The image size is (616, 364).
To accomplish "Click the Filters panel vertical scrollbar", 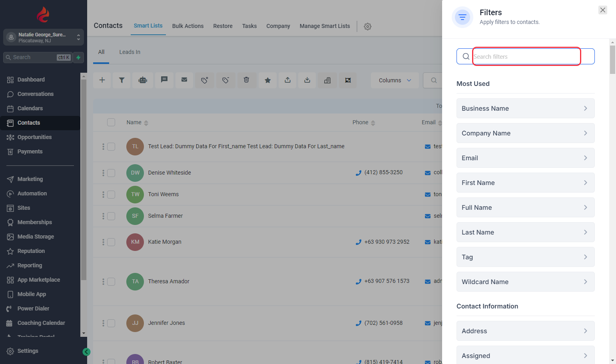I will [612, 60].
